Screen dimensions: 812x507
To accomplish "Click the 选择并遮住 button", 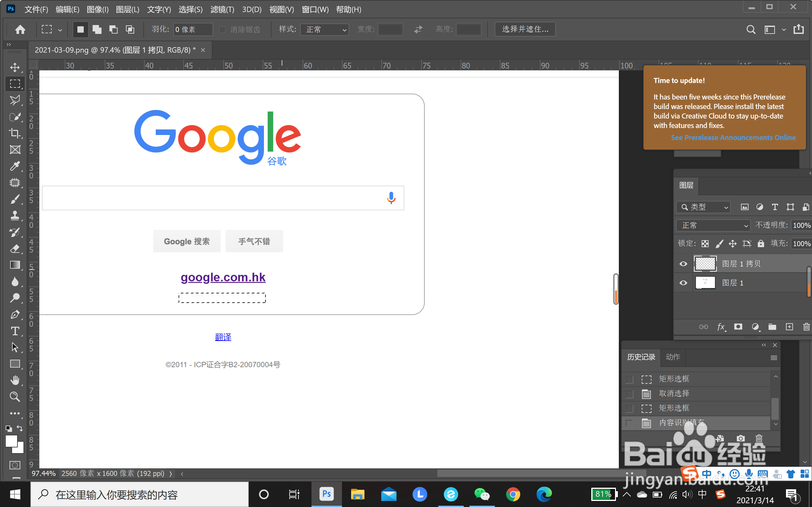I will (x=525, y=29).
